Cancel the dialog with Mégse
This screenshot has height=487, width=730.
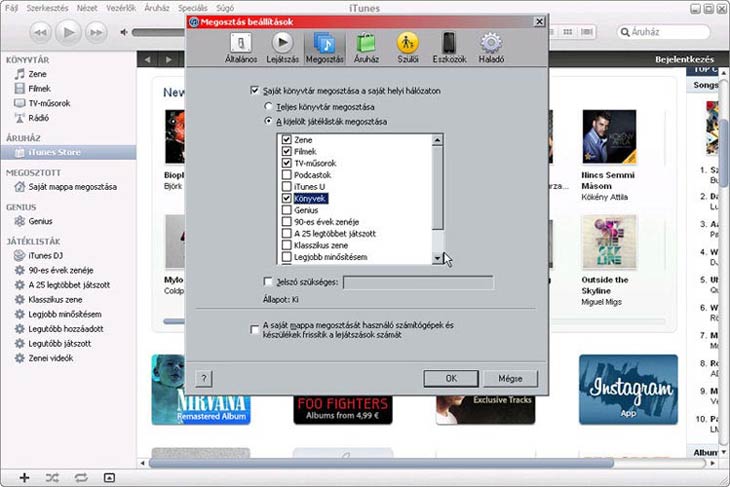click(x=510, y=379)
